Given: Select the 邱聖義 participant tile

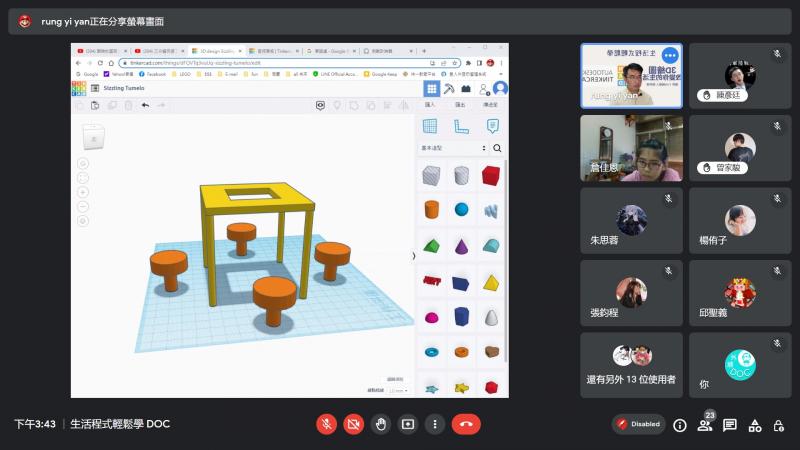Looking at the screenshot, I should [x=740, y=293].
